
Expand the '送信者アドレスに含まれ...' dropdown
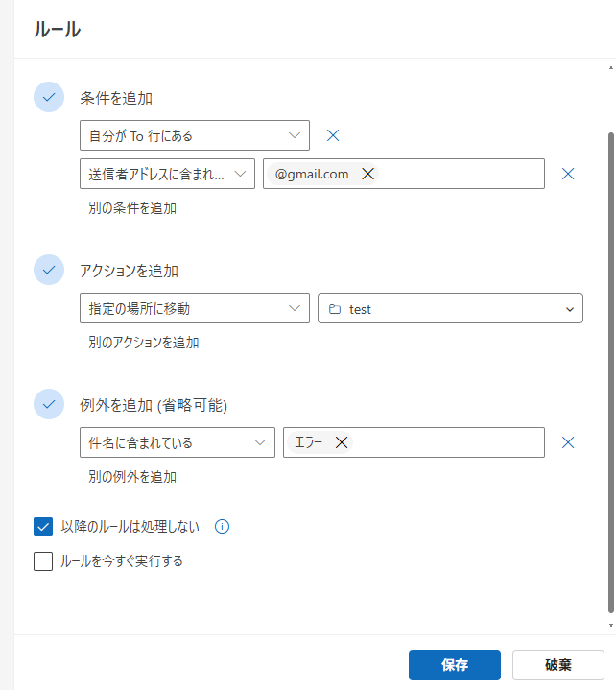pyautogui.click(x=168, y=174)
